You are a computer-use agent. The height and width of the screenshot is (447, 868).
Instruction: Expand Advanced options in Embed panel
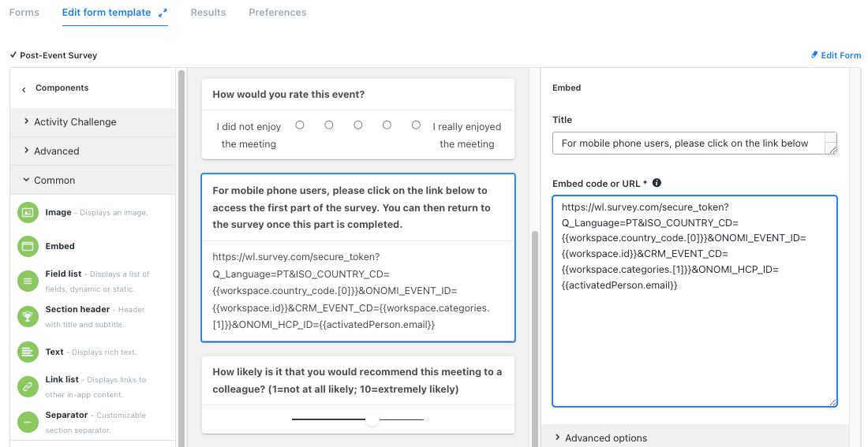(694, 436)
